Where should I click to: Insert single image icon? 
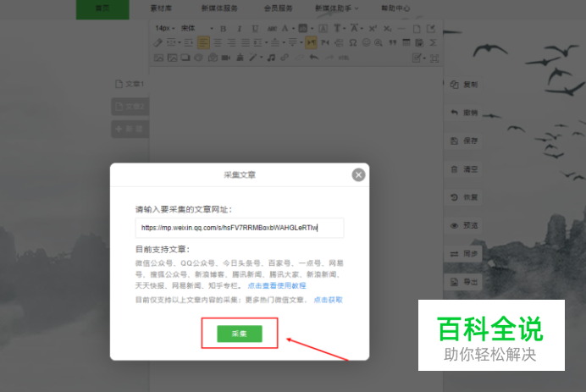click(x=159, y=58)
